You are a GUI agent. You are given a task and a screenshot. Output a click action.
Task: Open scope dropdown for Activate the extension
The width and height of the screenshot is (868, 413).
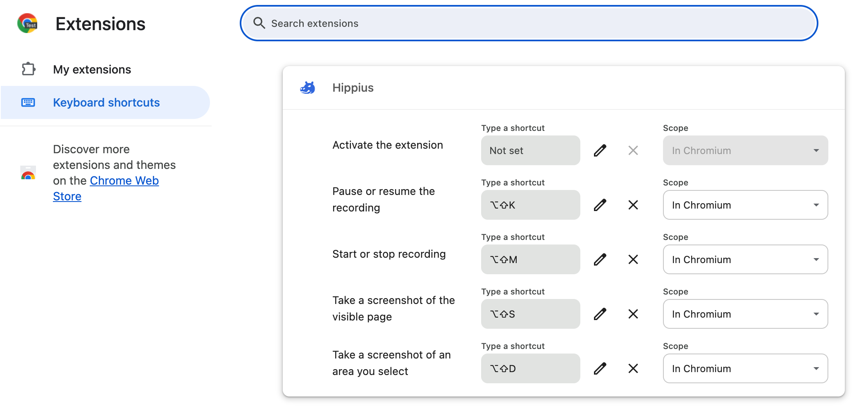point(745,150)
